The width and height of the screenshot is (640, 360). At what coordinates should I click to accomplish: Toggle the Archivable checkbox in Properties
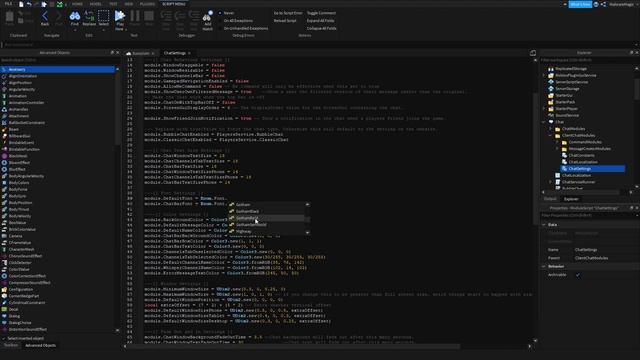(x=578, y=275)
